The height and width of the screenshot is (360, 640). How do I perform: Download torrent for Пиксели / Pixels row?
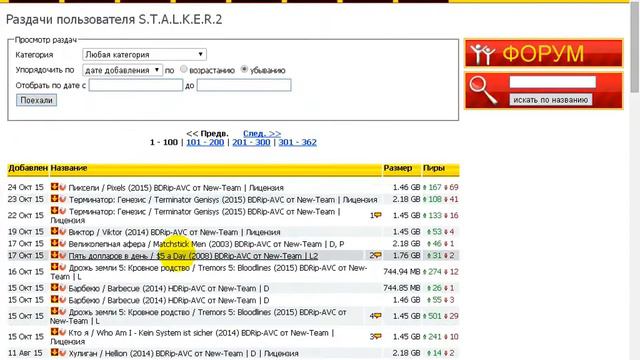(x=54, y=187)
